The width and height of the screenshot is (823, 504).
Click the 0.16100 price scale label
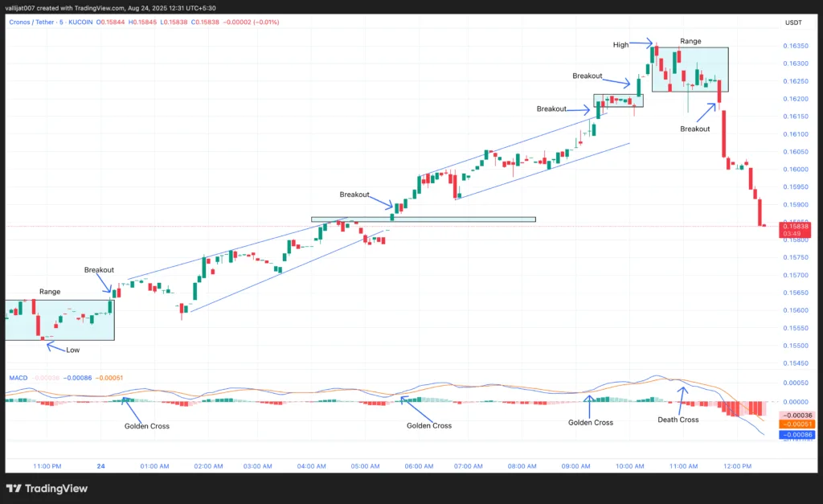pyautogui.click(x=795, y=134)
